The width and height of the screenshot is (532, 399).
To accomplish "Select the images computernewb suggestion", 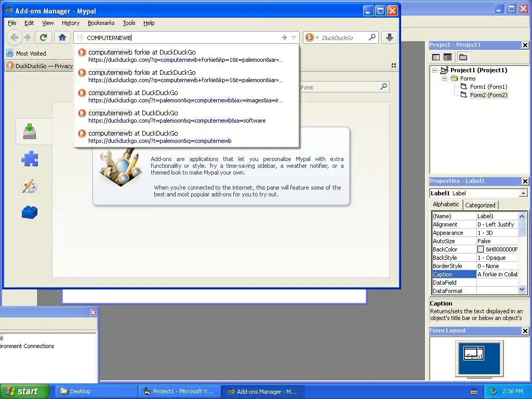I will [x=187, y=96].
